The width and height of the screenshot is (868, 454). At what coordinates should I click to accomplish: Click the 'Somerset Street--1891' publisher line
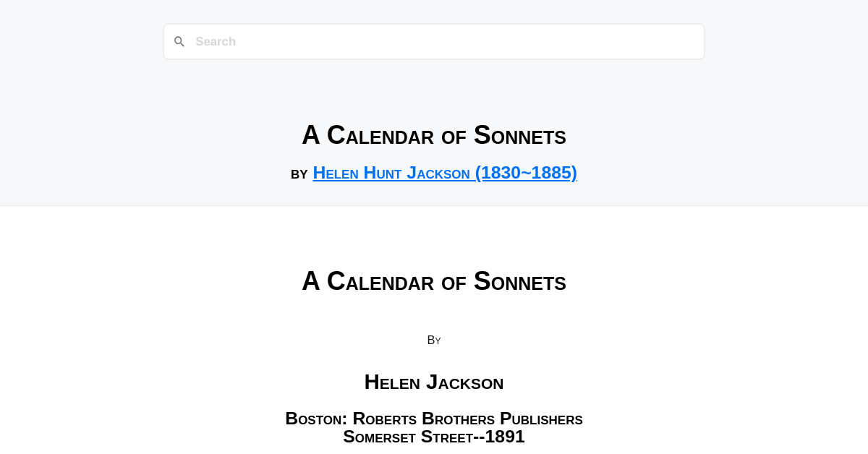[434, 437]
